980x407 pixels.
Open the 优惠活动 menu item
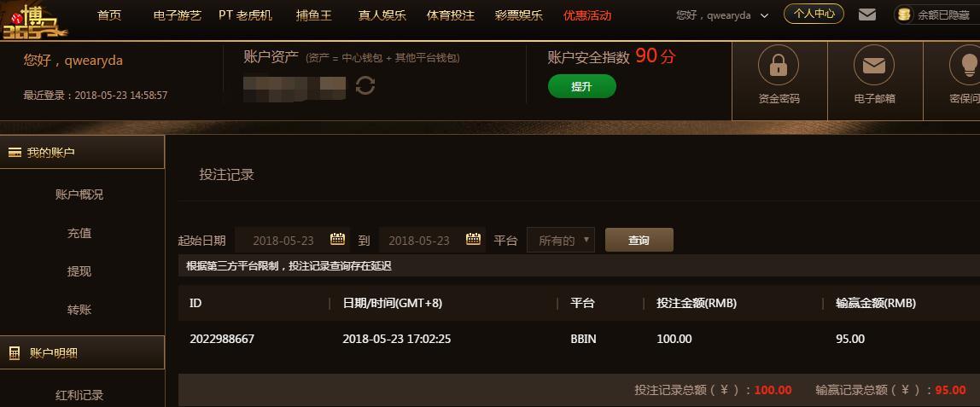[x=586, y=15]
